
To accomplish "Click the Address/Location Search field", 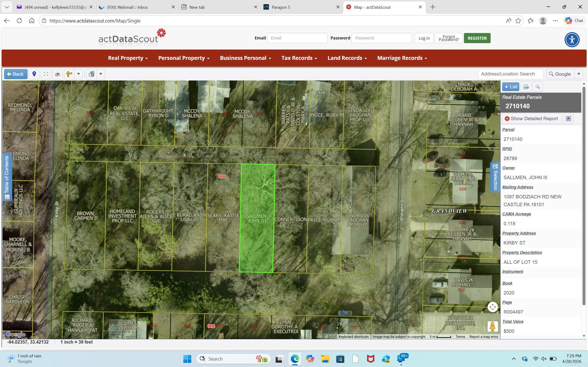I will (x=510, y=74).
